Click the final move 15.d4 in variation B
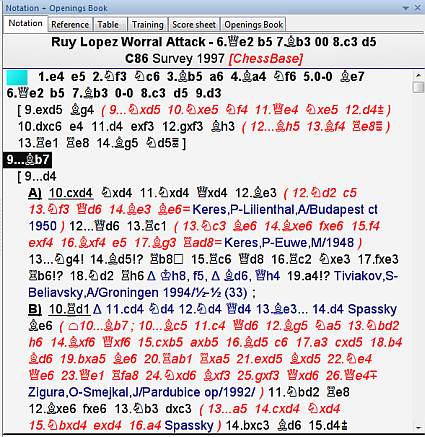Viewport: 425px width, 437px height. click(x=328, y=426)
